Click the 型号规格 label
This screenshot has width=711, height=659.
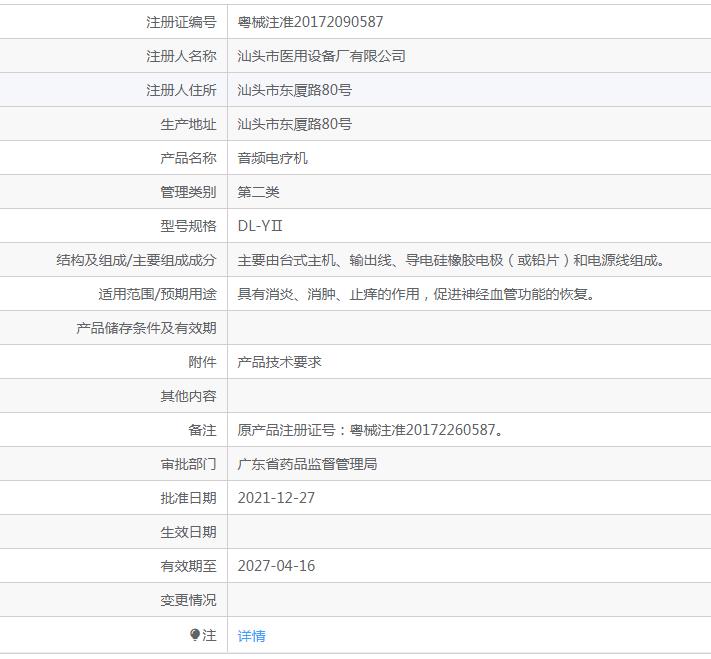188,226
